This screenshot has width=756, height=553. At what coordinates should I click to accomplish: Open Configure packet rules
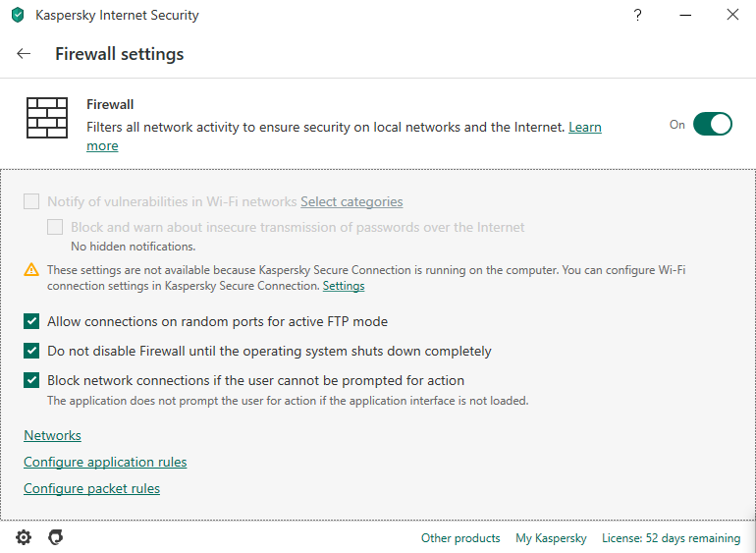91,488
